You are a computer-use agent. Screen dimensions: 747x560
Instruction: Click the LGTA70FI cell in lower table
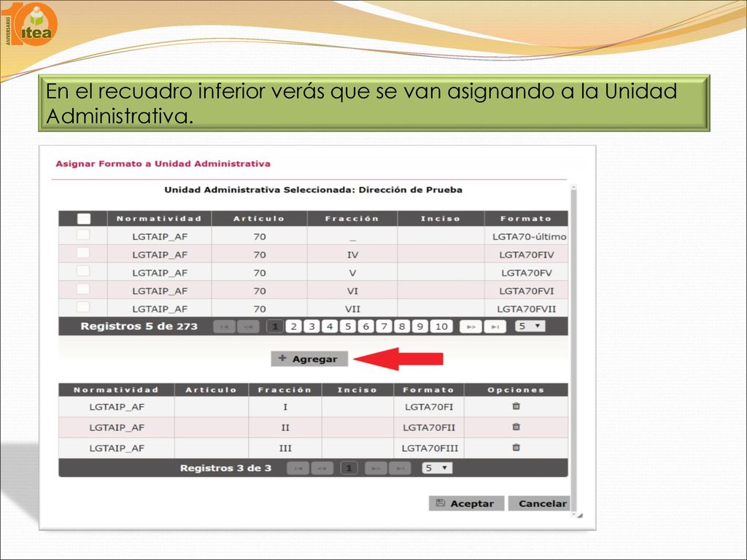pyautogui.click(x=429, y=407)
